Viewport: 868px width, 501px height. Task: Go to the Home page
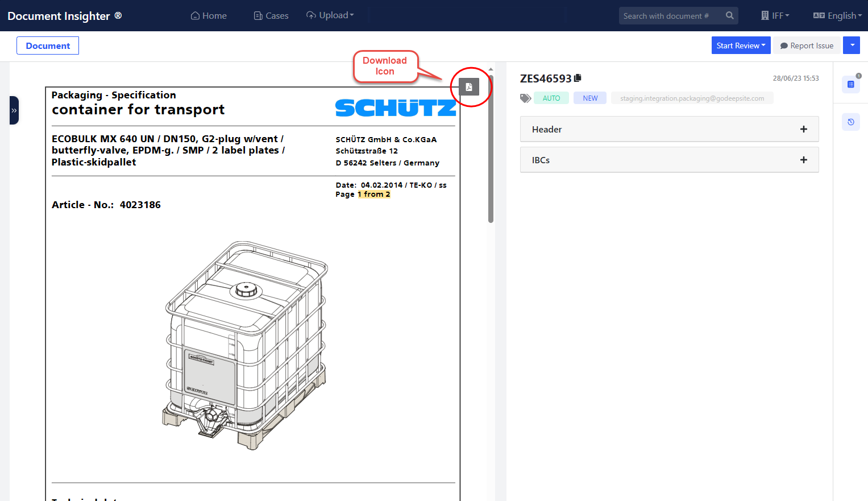pos(209,16)
